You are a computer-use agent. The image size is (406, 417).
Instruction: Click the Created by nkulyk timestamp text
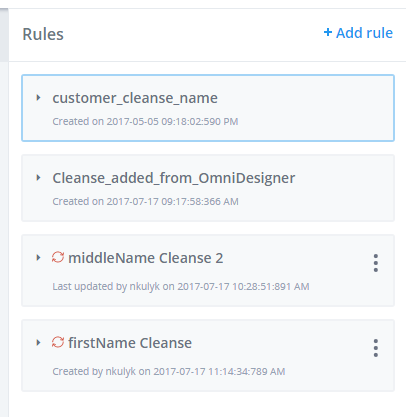169,371
